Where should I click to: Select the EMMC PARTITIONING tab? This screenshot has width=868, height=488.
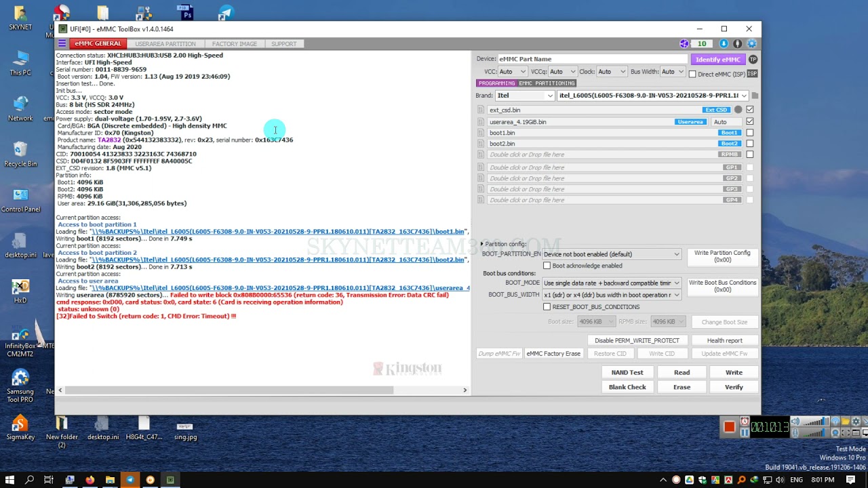click(547, 83)
